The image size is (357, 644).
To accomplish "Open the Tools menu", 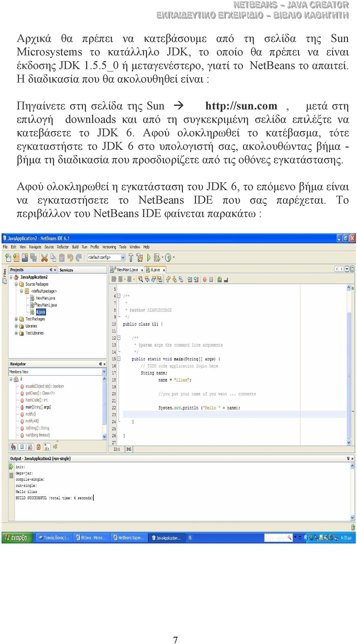I will pyautogui.click(x=123, y=247).
